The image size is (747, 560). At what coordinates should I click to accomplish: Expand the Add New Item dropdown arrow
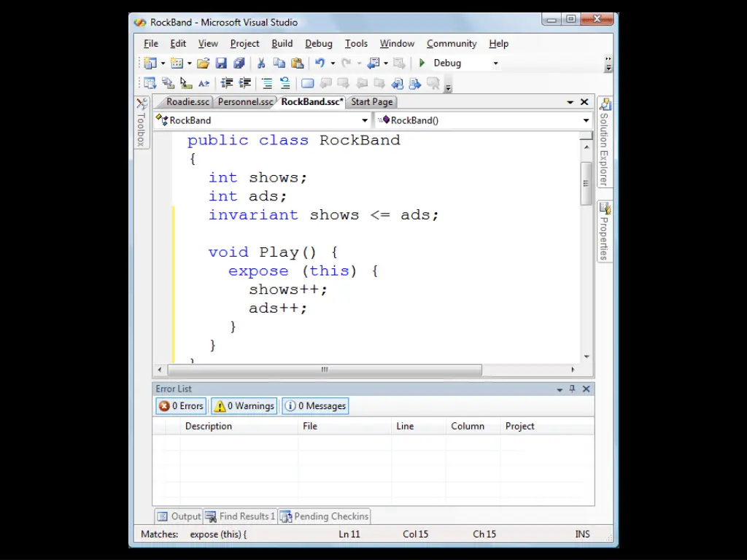point(190,63)
